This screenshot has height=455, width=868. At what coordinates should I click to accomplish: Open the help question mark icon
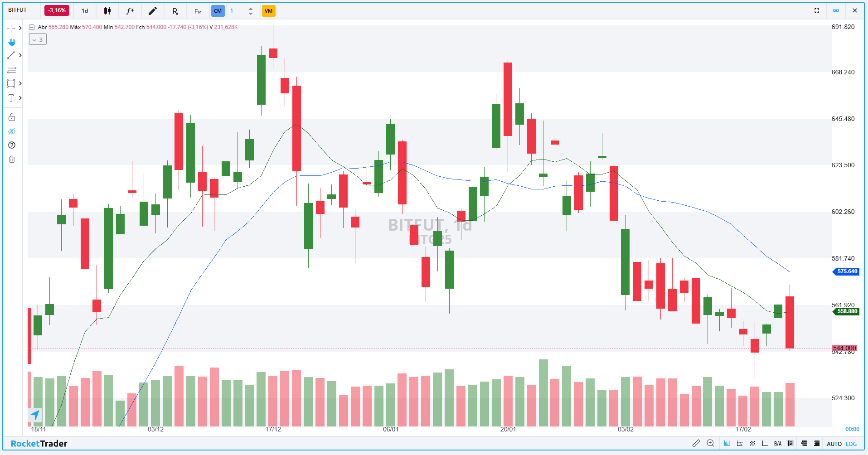point(12,145)
